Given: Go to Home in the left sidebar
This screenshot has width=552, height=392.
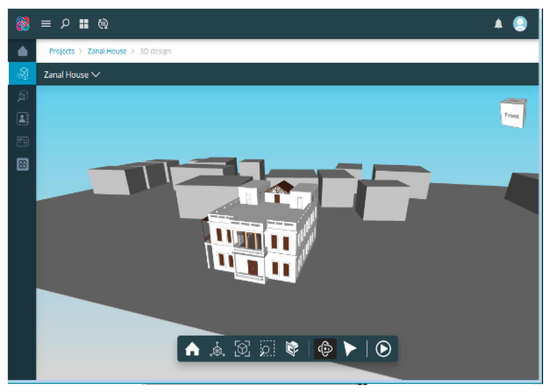Looking at the screenshot, I should (23, 51).
